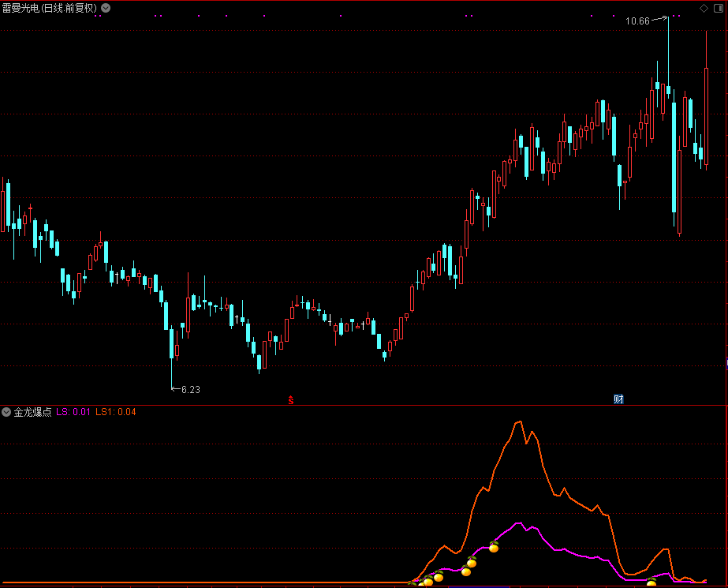Screen dimensions: 728x588
Task: Click the first cyan candlestick on the left
Action: click(8, 205)
